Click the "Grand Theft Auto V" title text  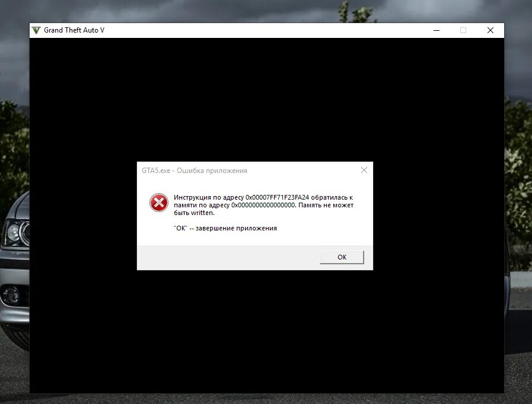coord(74,30)
